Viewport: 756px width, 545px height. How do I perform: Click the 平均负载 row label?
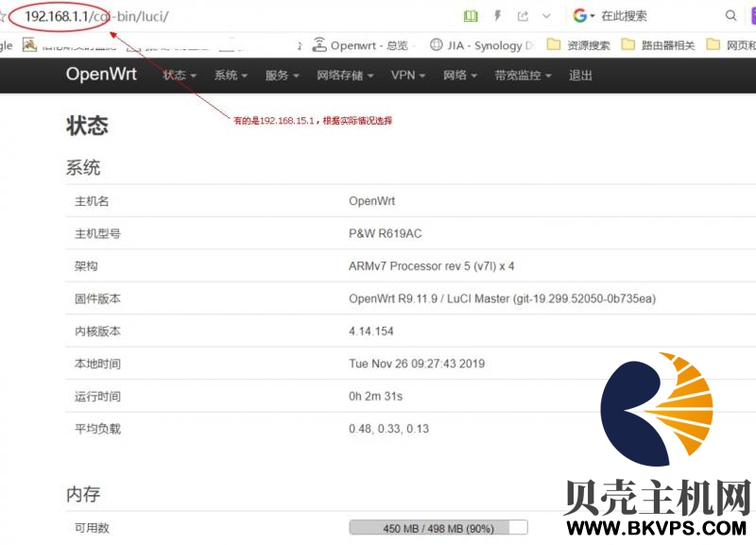click(97, 429)
